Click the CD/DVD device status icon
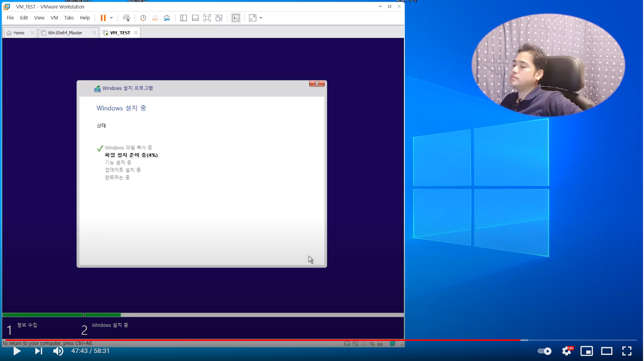This screenshot has height=361, width=644. click(x=355, y=343)
